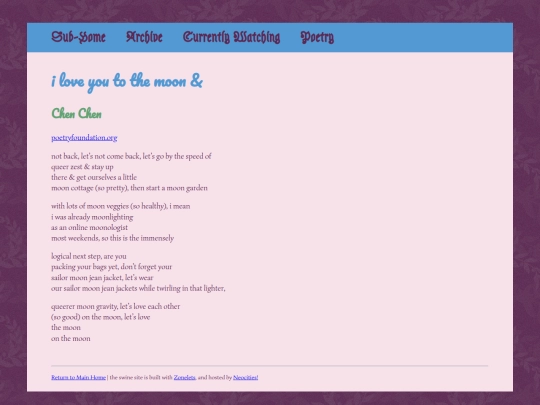Click the final line 'on the moon'
540x405 pixels.
point(71,339)
